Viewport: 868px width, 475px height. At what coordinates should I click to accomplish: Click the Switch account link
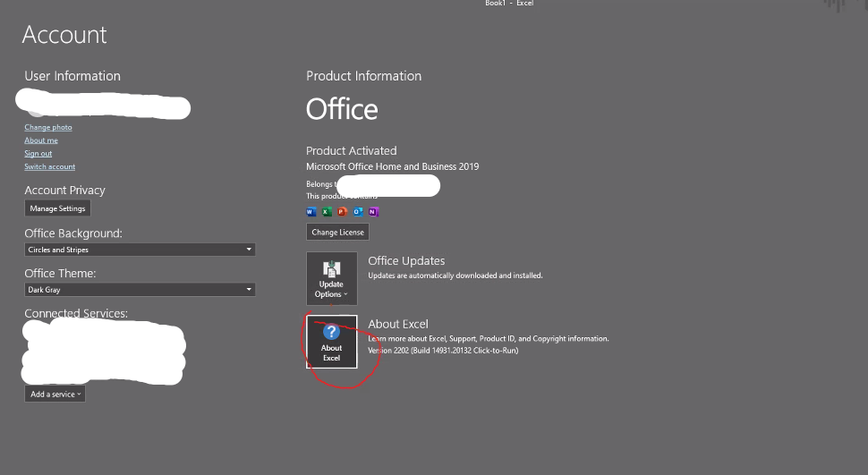(x=50, y=166)
